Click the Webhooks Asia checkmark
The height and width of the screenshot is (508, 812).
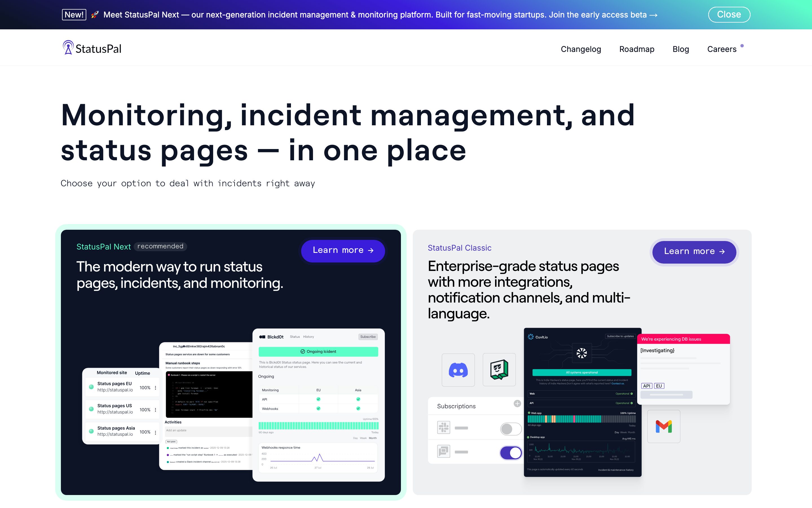click(358, 409)
